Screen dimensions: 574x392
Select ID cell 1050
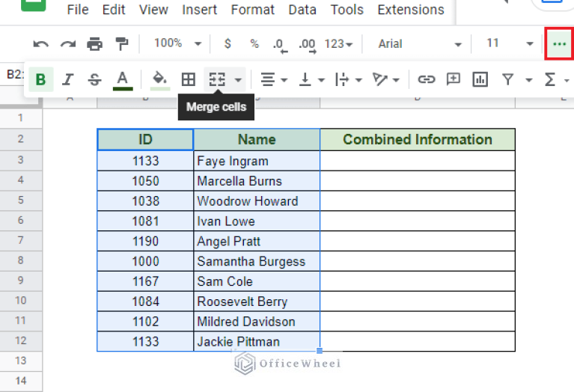tap(145, 181)
